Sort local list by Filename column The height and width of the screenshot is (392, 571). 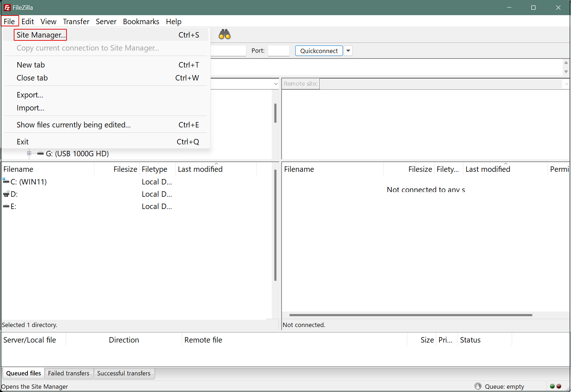(48, 169)
